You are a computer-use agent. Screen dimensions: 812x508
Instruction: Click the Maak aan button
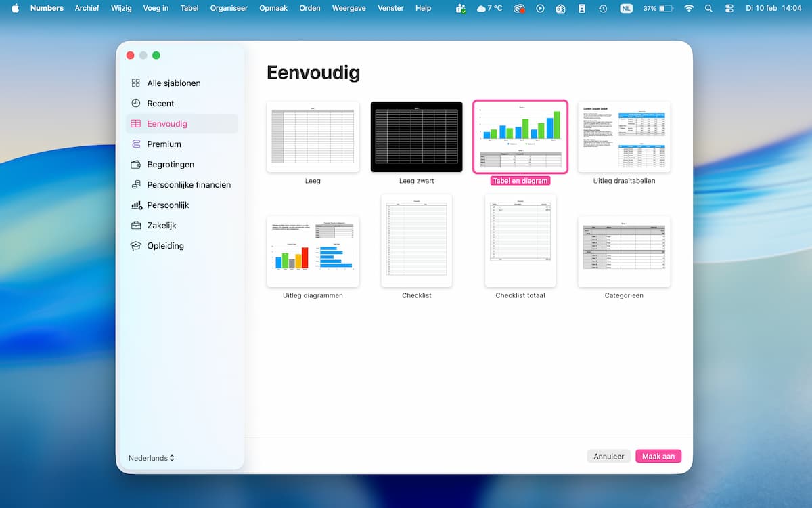click(x=658, y=457)
